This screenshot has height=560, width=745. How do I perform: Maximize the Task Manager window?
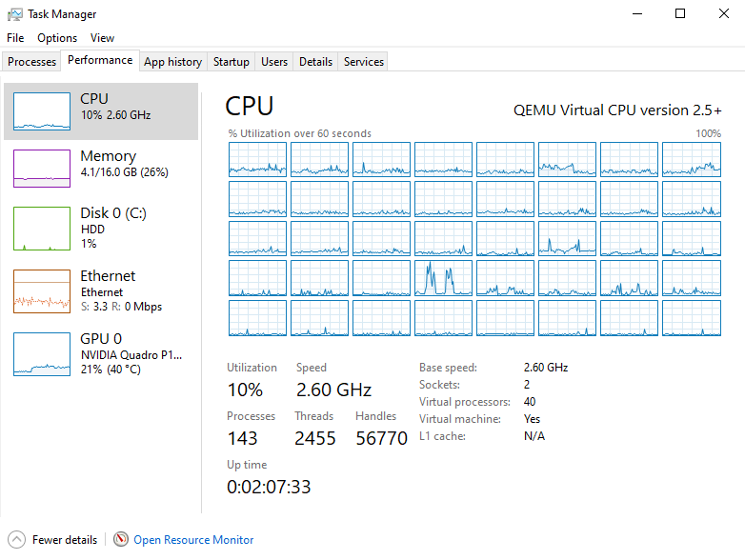pyautogui.click(x=680, y=13)
